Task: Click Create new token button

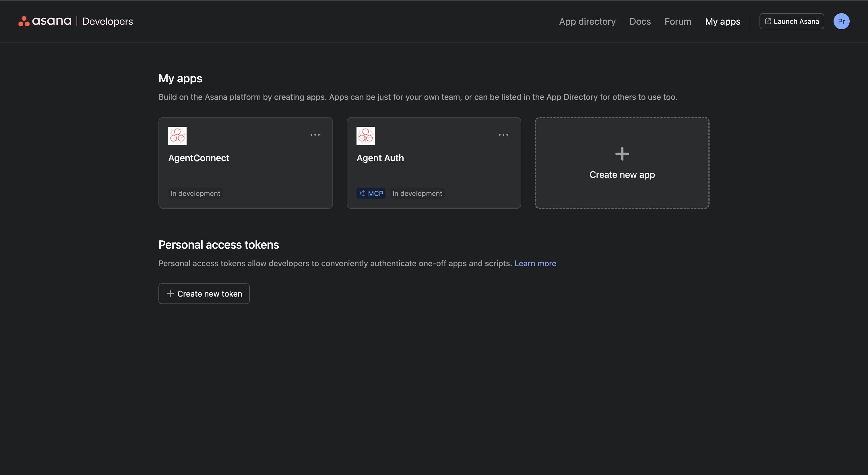Action: click(x=204, y=293)
